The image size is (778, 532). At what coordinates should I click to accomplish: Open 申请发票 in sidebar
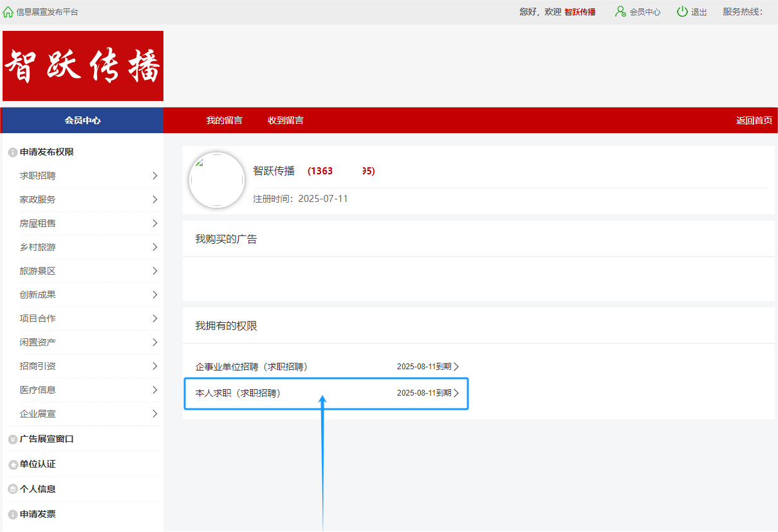click(x=38, y=515)
